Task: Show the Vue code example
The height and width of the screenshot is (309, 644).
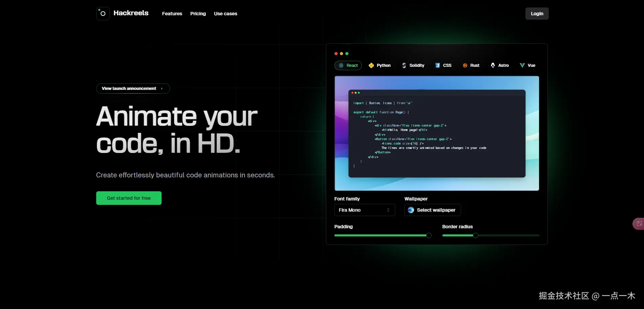Action: click(x=527, y=65)
